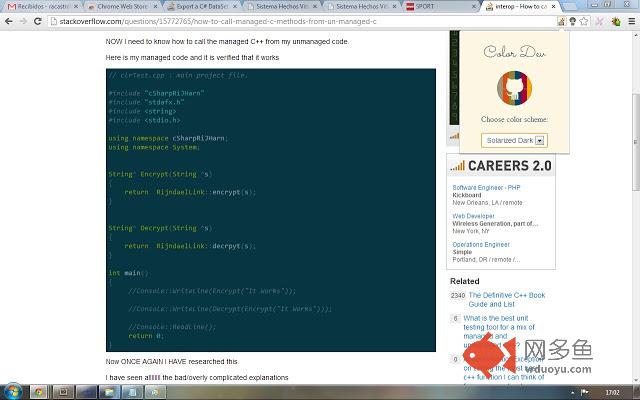Select the interop - How to call tab
This screenshot has height=400, width=640.
pos(519,7)
